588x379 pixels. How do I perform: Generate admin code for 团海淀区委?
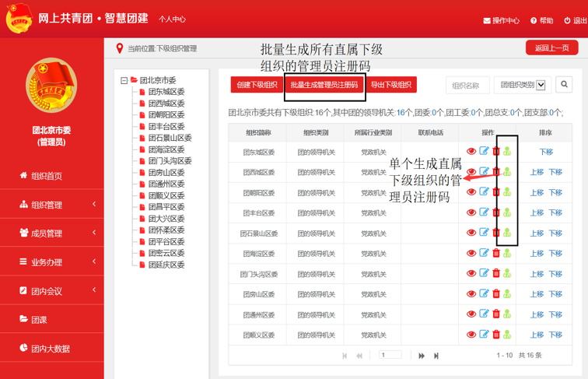coord(507,253)
